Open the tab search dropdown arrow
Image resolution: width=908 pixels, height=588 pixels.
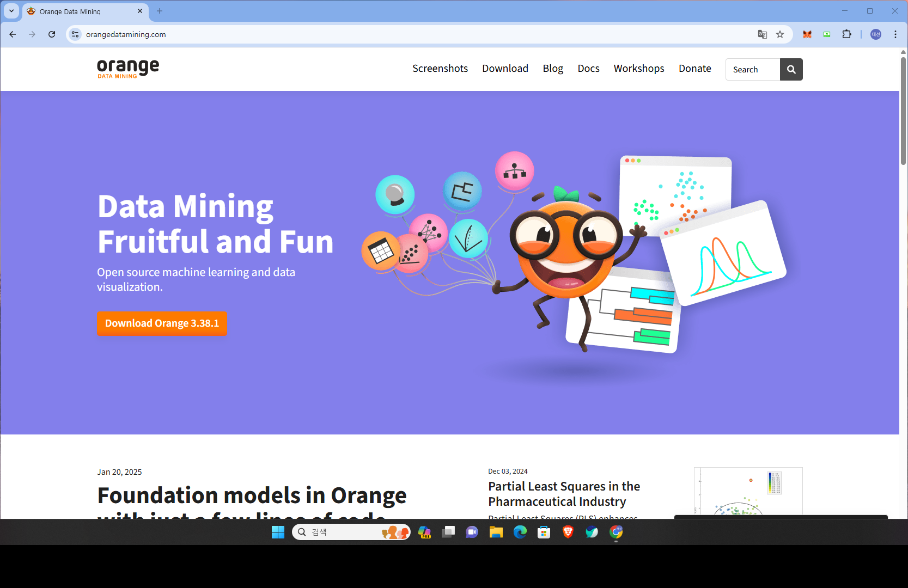[11, 11]
